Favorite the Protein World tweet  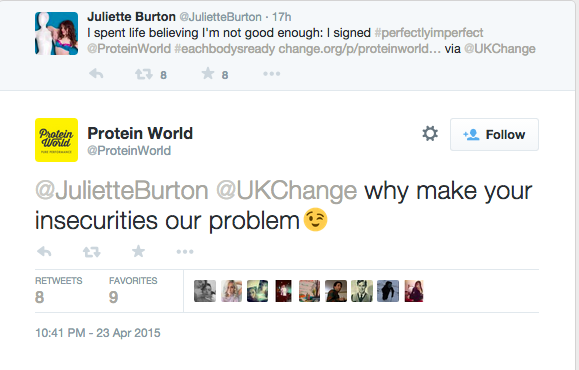tap(138, 251)
